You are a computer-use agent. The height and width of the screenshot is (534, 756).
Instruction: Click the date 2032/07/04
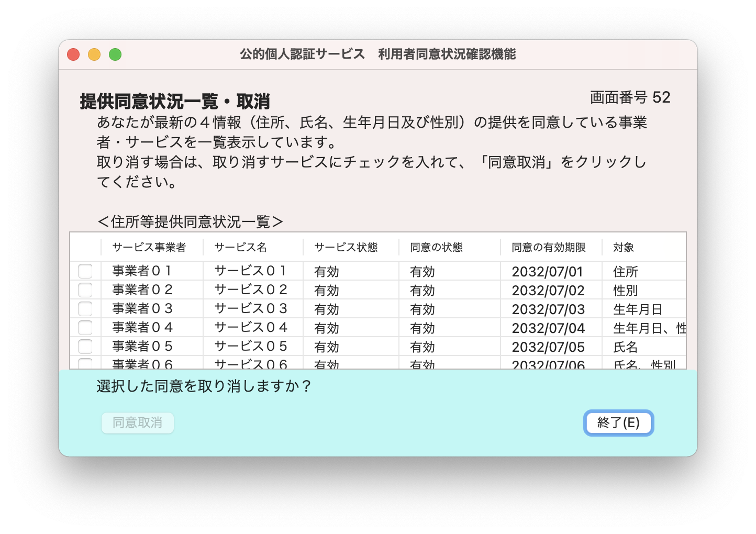point(548,328)
